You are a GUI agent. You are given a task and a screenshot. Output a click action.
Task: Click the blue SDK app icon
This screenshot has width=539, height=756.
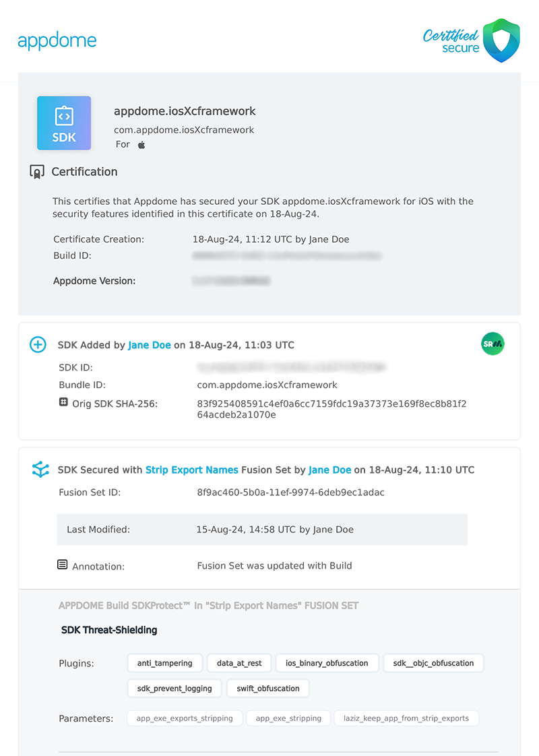point(64,123)
